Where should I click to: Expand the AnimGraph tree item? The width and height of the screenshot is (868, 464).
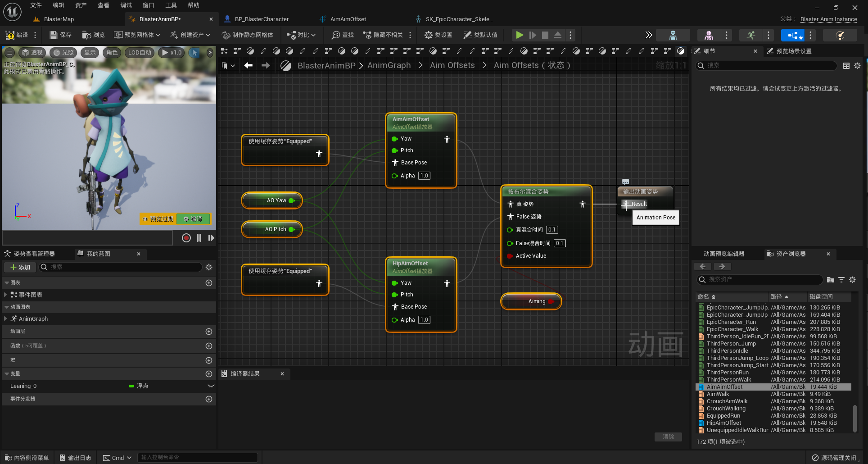coord(5,318)
